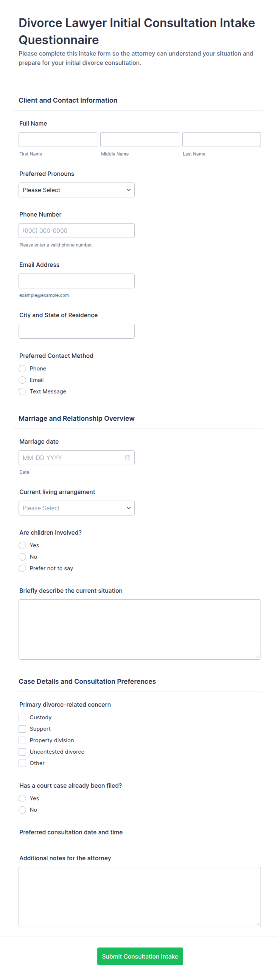The width and height of the screenshot is (277, 980).
Task: Submit the Consultation Intake form
Action: point(140,956)
